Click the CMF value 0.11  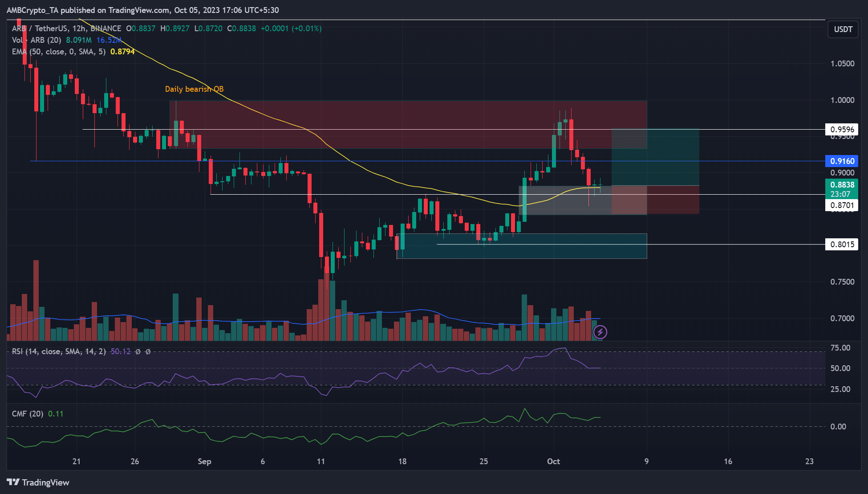(56, 414)
